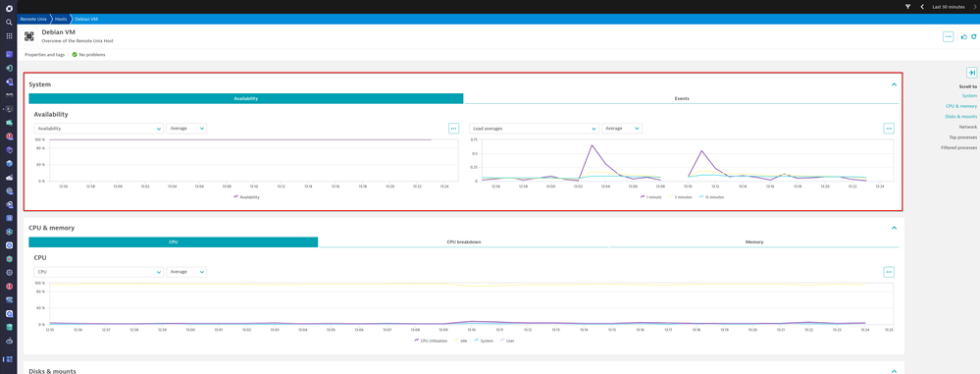Toggle the 5 minutes legend series
The image size is (980, 374).
[680, 196]
